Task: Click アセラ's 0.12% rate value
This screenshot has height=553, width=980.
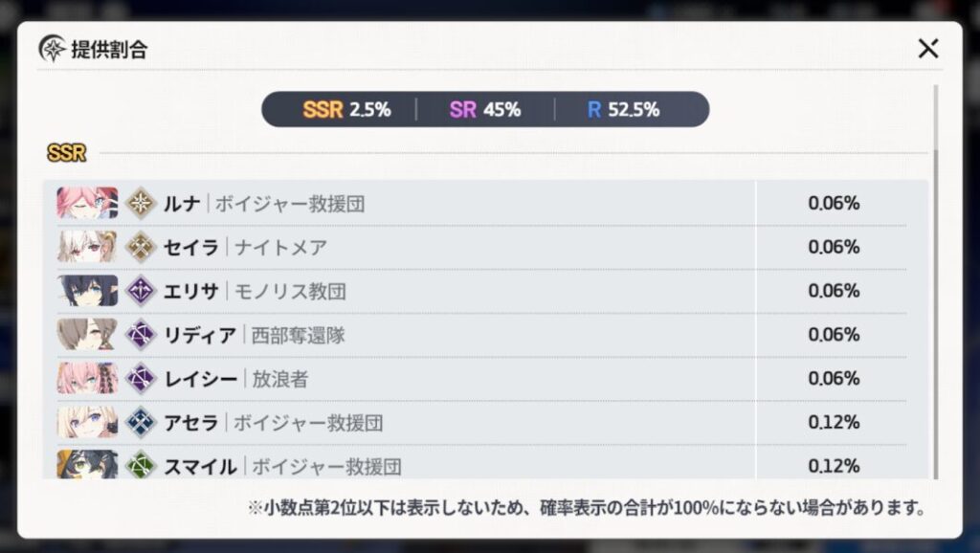Action: coord(833,424)
